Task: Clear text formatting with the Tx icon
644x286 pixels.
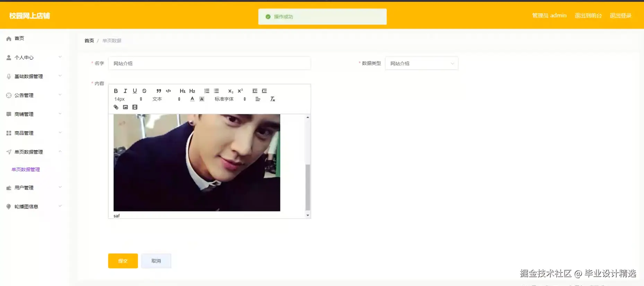Action: 272,99
